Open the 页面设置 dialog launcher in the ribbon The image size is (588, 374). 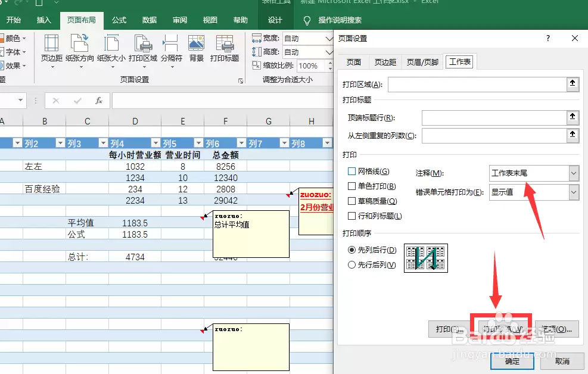241,80
